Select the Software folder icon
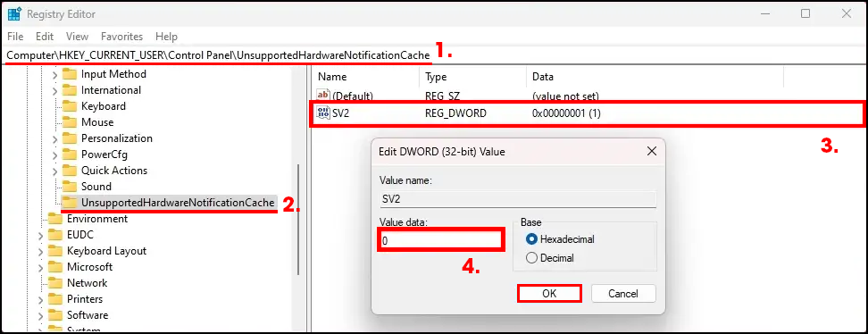Screen dimensions: 868x334 pos(55,315)
